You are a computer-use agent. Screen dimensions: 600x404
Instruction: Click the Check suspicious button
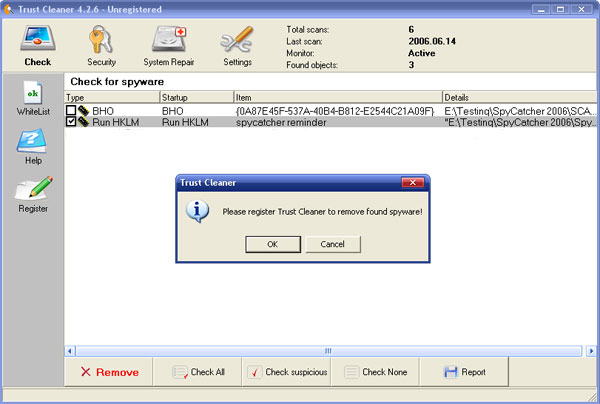287,372
